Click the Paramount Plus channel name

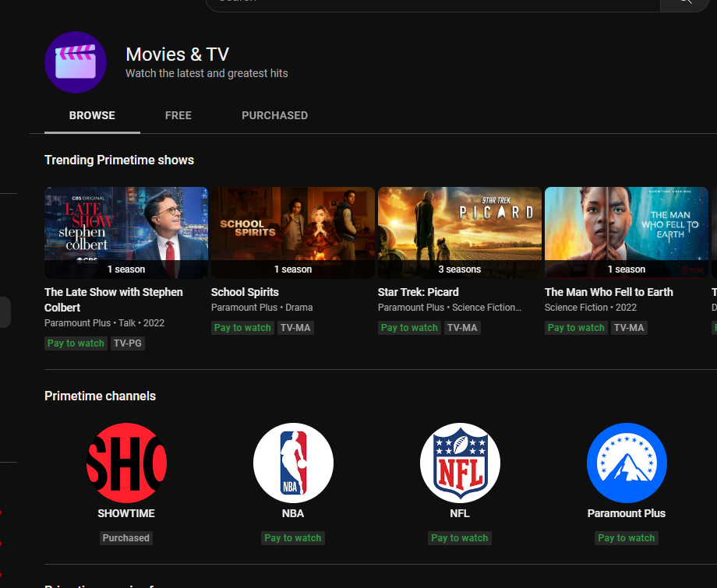point(627,513)
